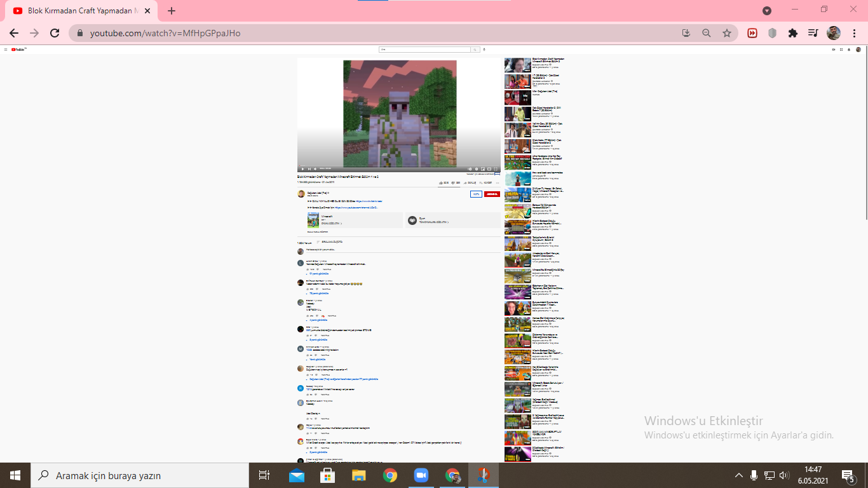Click the browser forward arrow
This screenshot has width=868, height=488.
(34, 33)
